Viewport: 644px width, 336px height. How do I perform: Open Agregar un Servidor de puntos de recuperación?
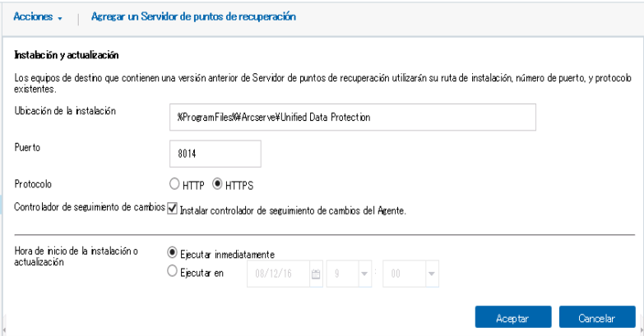193,16
